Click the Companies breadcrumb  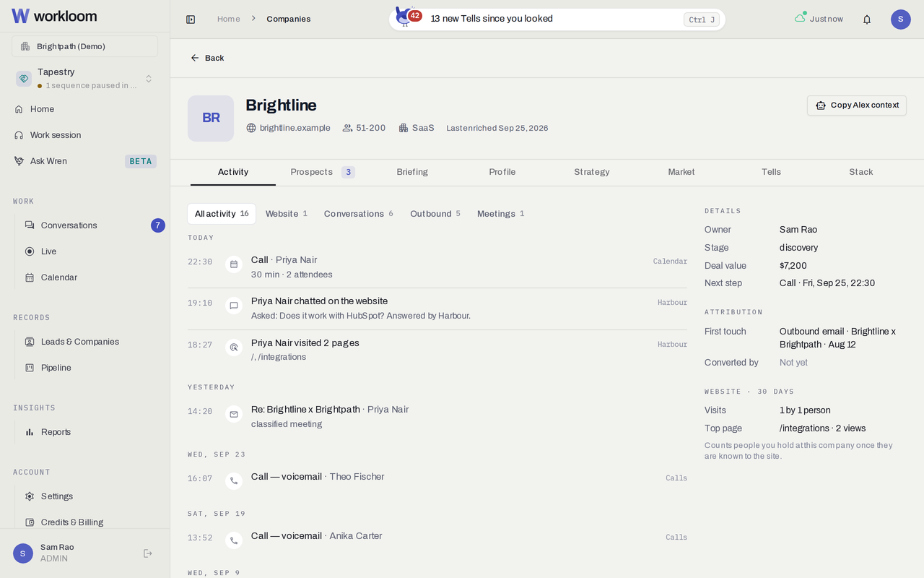[289, 20]
